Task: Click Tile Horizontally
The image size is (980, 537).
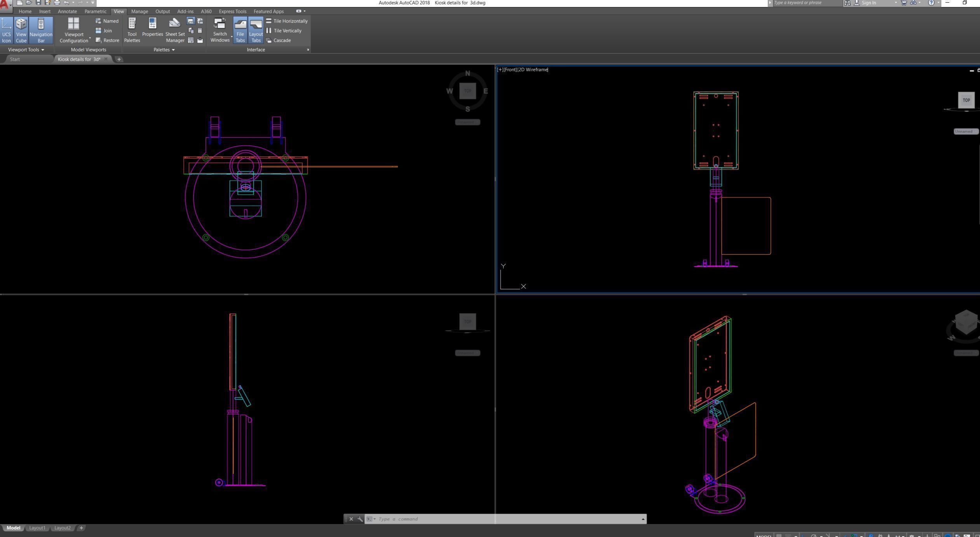Action: click(287, 21)
